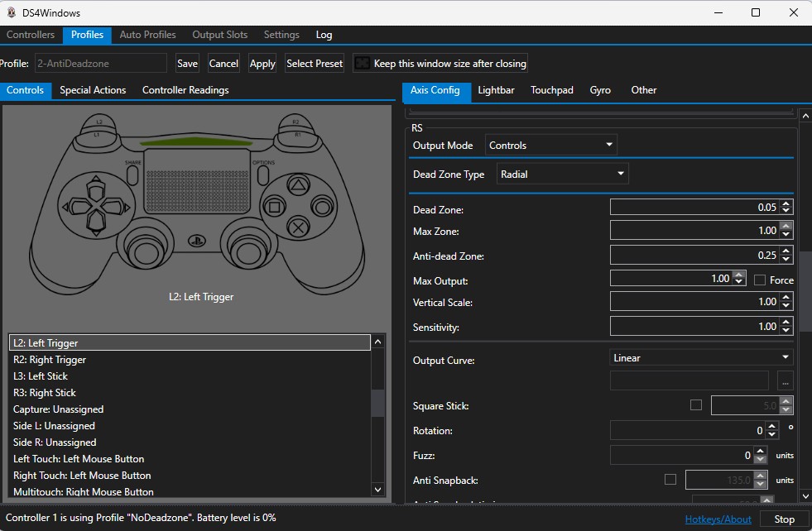
Task: Increase the Anti-dead Zone value with up arrow
Action: pos(786,251)
